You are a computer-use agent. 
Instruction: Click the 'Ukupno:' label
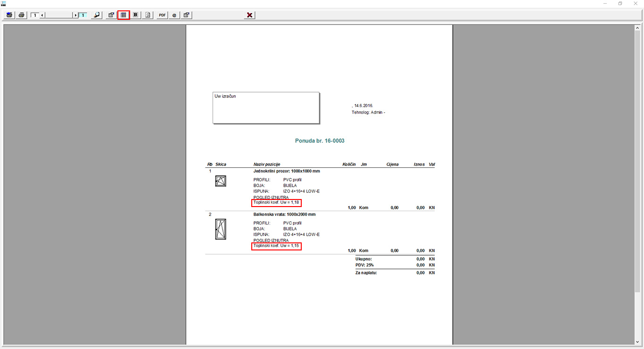363,259
